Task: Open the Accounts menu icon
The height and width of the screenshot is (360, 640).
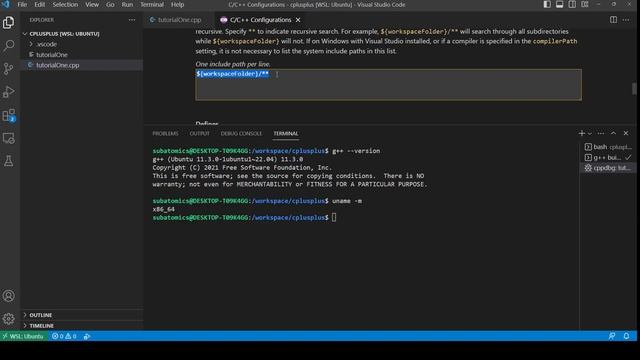Action: 9,296
